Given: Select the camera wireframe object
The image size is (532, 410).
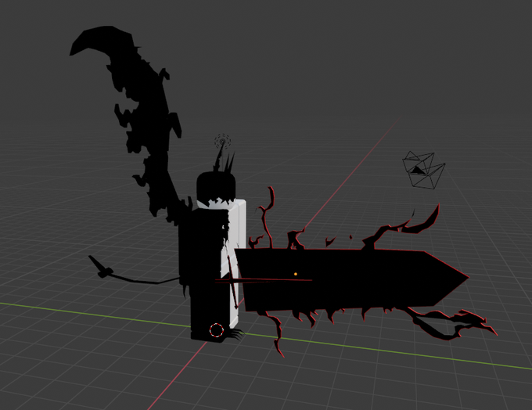Looking at the screenshot, I should 424,170.
